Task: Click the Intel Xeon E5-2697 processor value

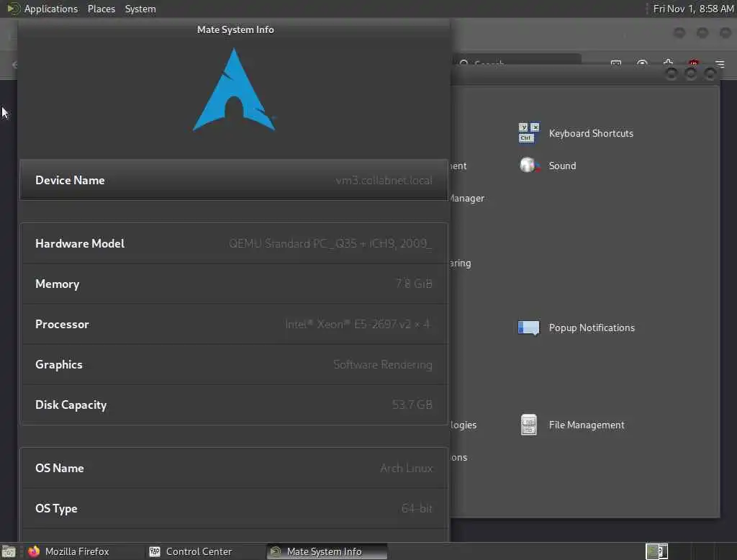Action: 357,325
